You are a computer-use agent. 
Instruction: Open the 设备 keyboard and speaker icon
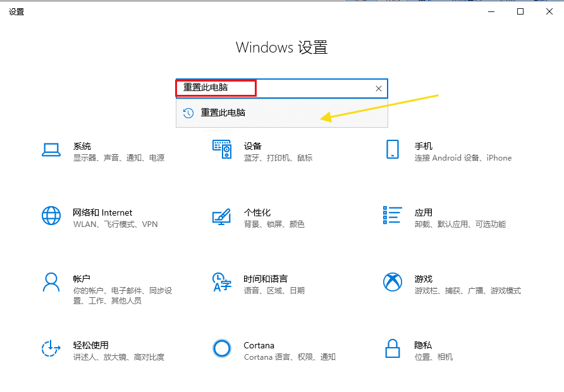(222, 149)
